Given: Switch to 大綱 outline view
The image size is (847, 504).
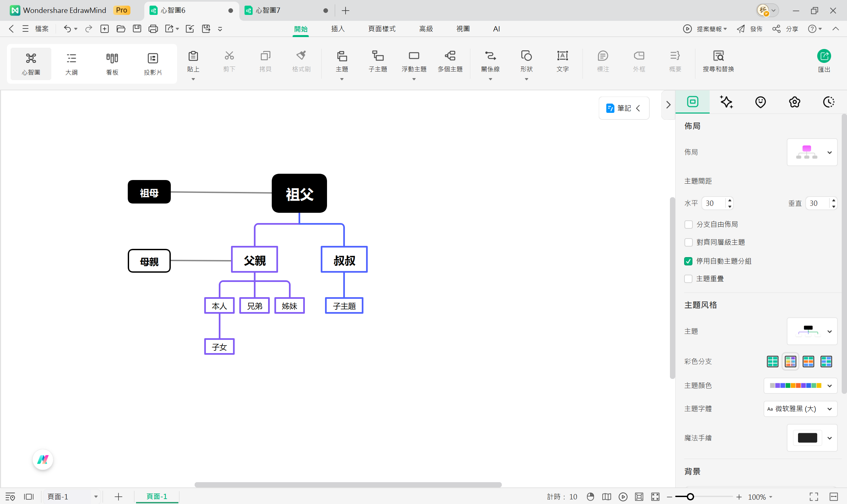Looking at the screenshot, I should (x=71, y=64).
